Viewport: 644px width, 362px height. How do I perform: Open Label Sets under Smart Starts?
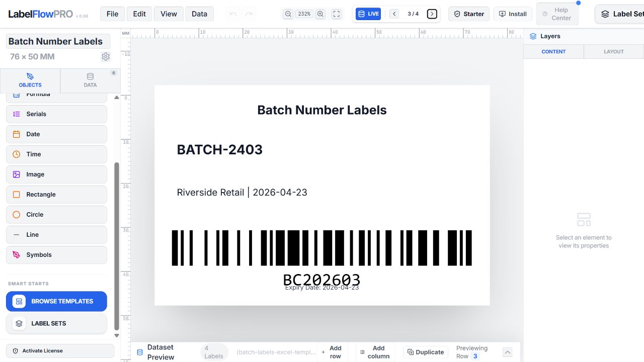(56, 323)
